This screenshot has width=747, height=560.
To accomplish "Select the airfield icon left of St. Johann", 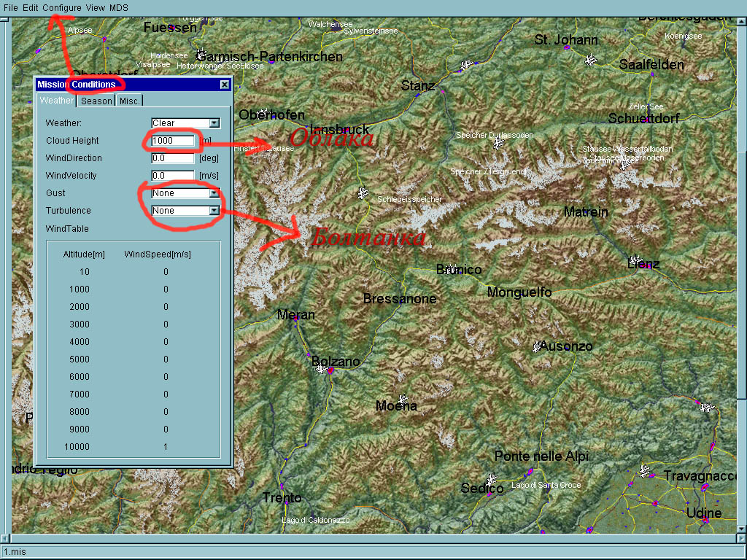I will [x=468, y=64].
